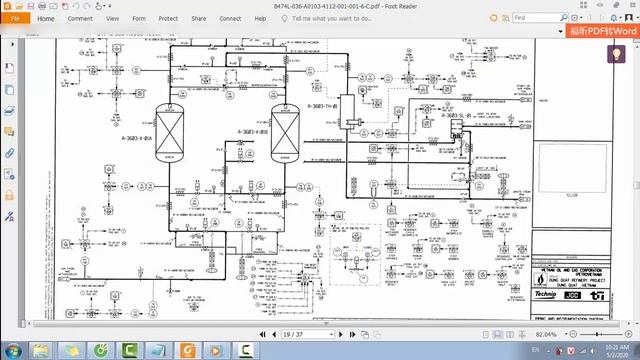Open the media player taskbar icon
This screenshot has height=360, width=640.
click(x=216, y=351)
